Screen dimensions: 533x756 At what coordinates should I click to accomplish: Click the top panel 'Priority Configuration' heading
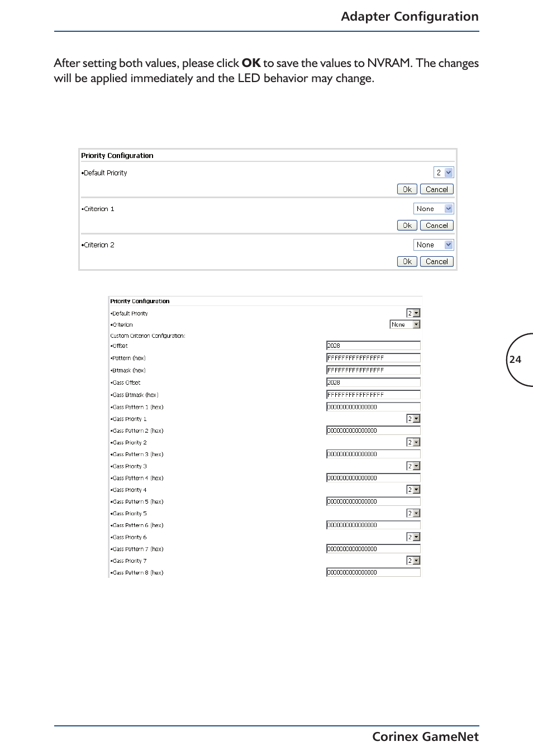pos(117,156)
